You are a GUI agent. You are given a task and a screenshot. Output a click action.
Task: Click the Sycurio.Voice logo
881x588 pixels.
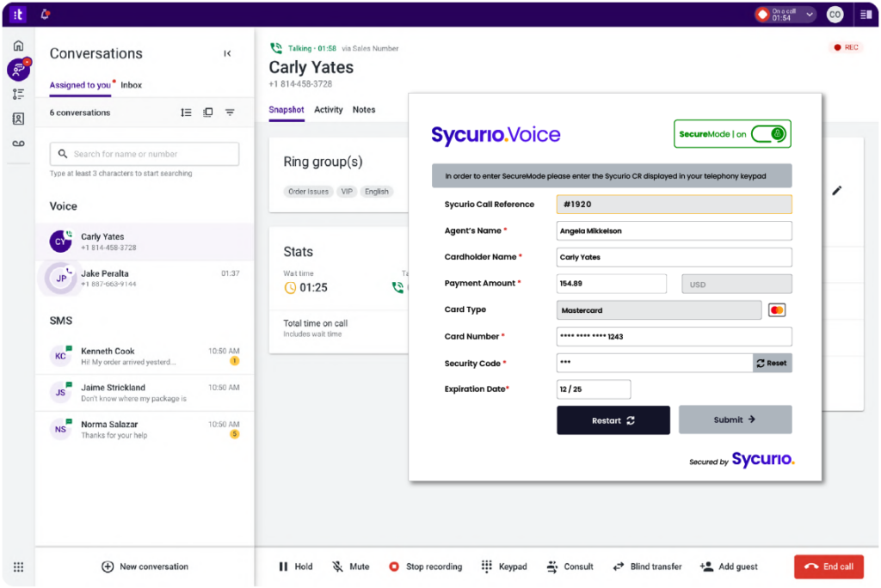[x=496, y=135]
